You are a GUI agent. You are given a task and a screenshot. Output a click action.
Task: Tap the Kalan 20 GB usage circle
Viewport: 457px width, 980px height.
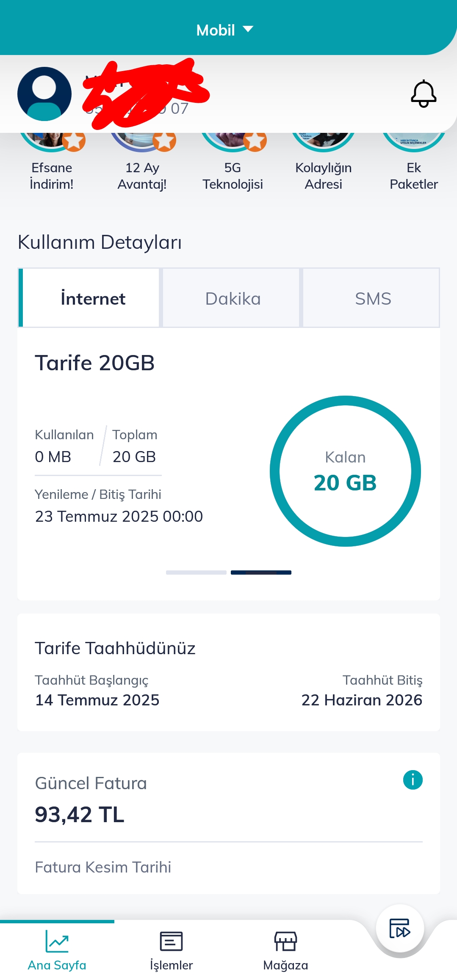pos(345,471)
